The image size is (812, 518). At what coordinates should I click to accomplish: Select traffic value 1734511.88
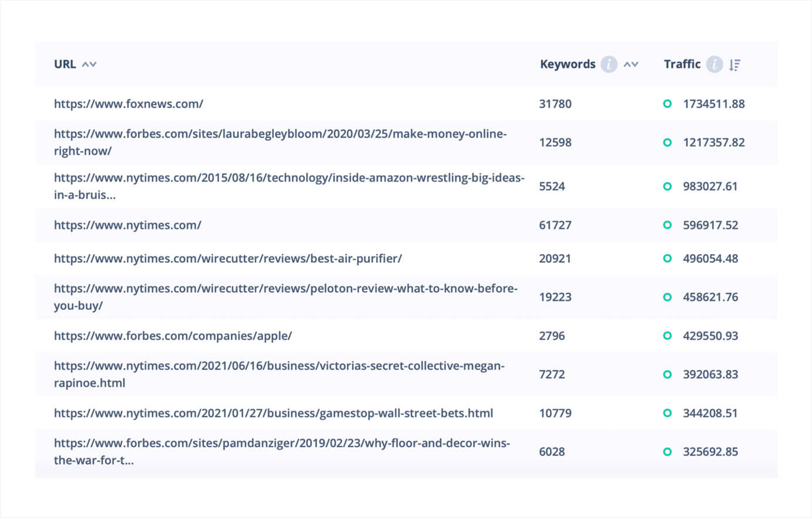[714, 104]
